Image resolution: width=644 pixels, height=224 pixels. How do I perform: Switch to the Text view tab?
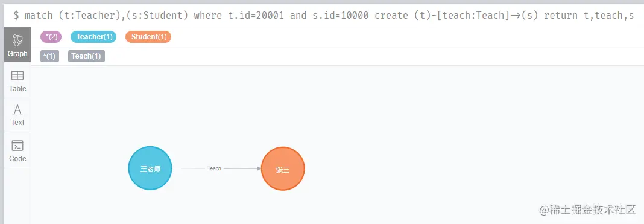(x=17, y=115)
